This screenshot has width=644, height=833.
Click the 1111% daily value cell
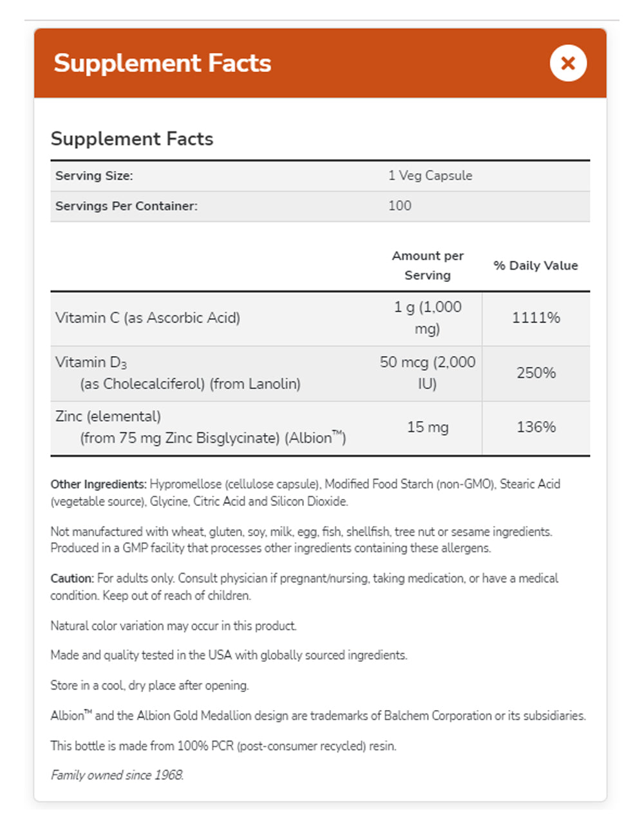536,318
